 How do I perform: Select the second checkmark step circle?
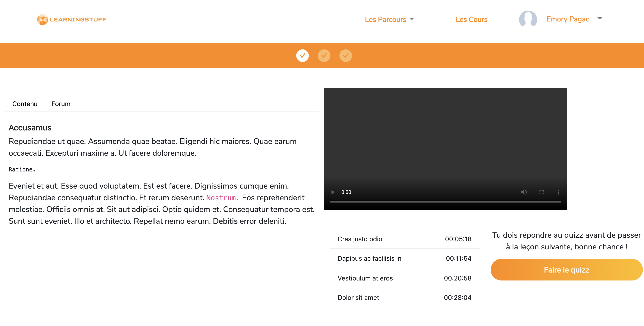[324, 56]
